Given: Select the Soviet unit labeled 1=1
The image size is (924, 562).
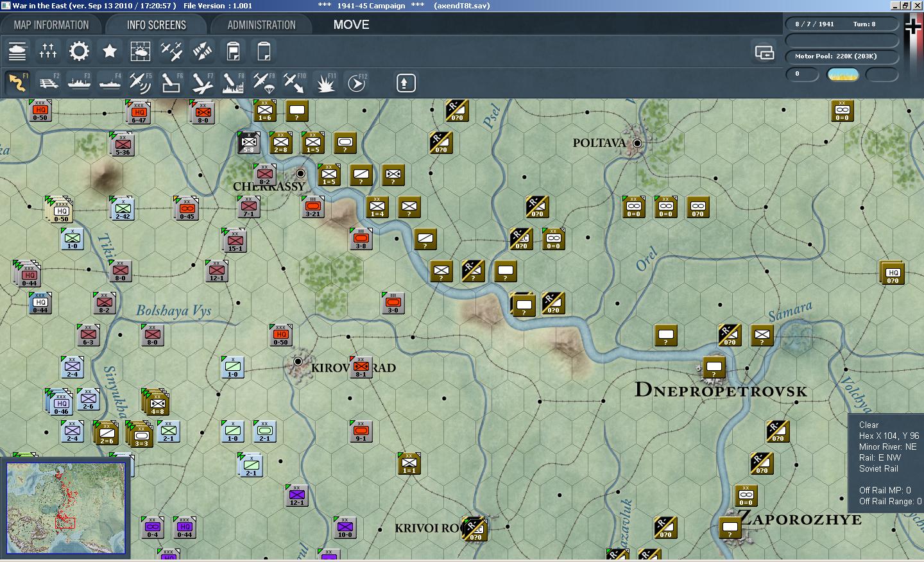Looking at the screenshot, I should tap(409, 463).
